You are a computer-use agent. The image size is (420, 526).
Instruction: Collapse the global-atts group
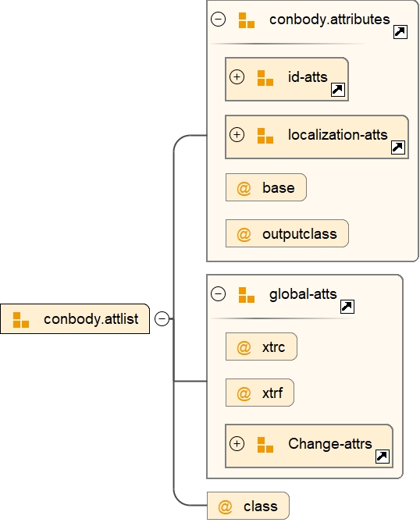(218, 294)
